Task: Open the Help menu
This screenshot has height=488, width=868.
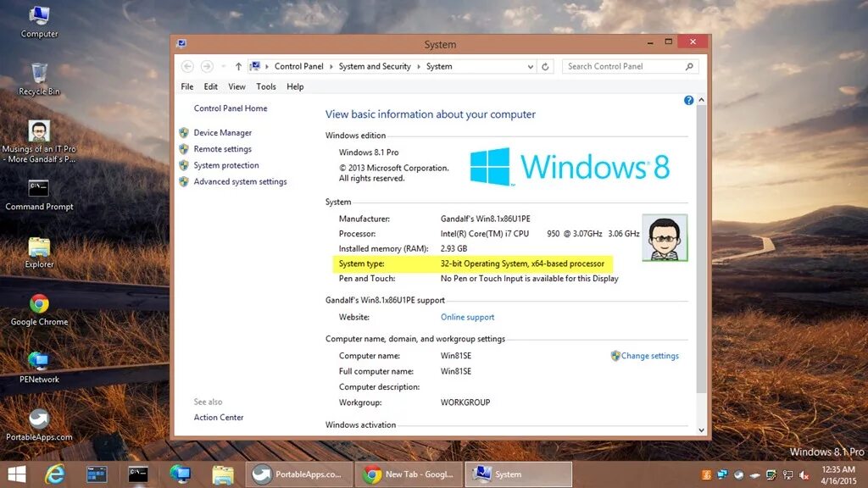Action: 295,87
